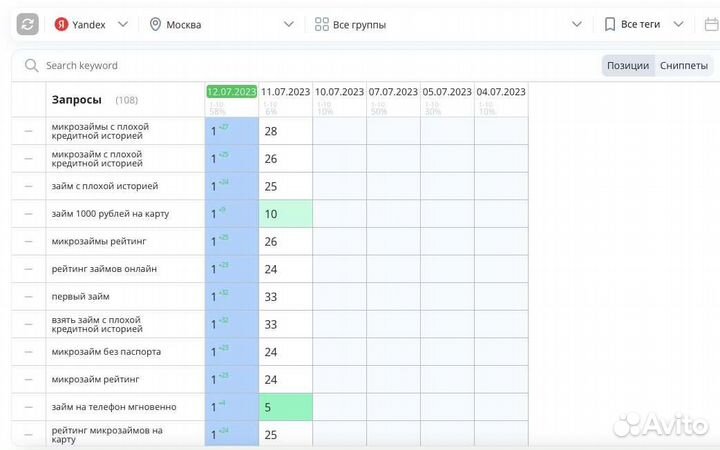Screen dimensions: 720x450
Task: Click the Все теги bookmark icon
Action: point(610,24)
